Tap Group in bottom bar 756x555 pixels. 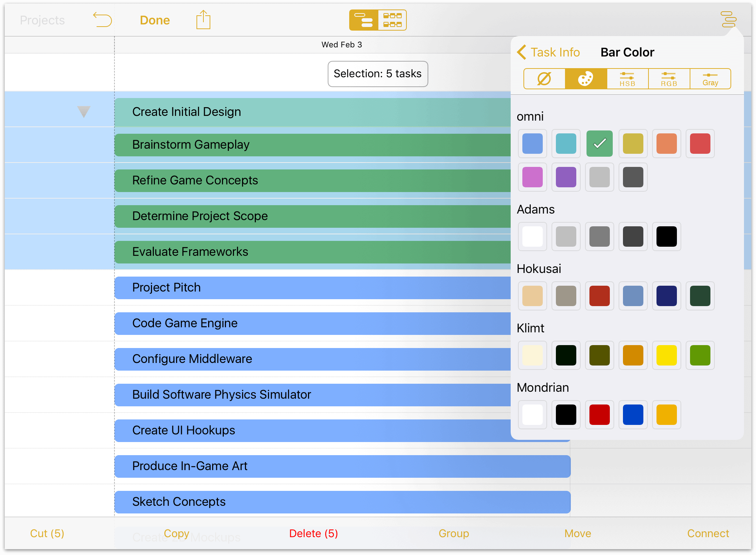454,533
